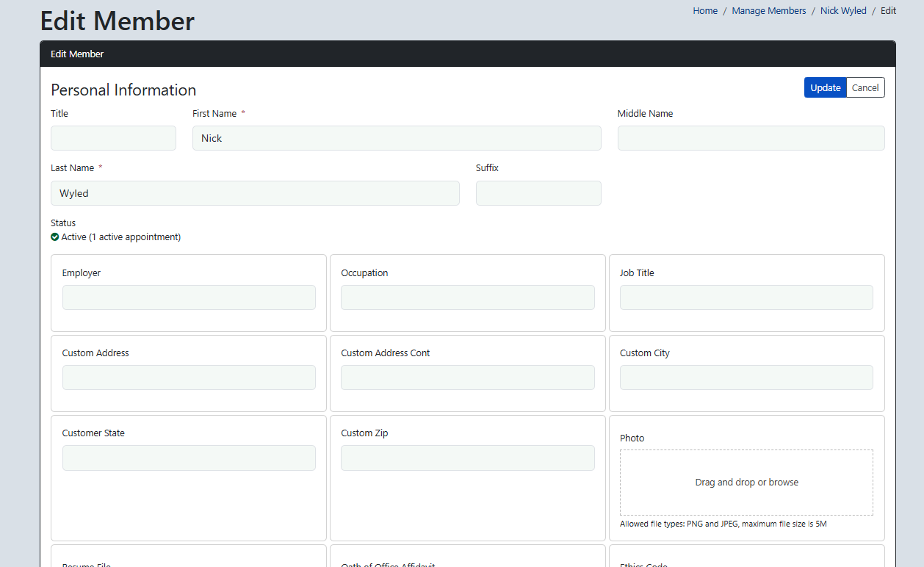Viewport: 924px width, 567px height.
Task: Click the Photo drag and drop area
Action: point(746,483)
